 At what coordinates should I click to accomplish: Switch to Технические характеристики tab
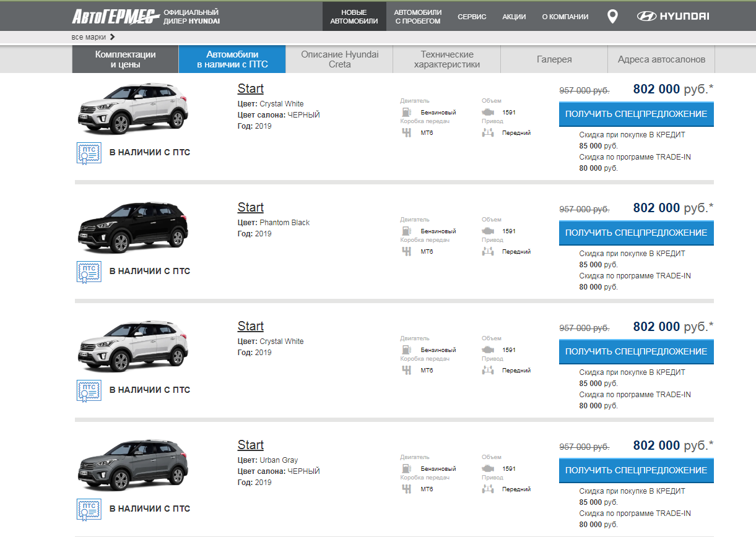(447, 59)
